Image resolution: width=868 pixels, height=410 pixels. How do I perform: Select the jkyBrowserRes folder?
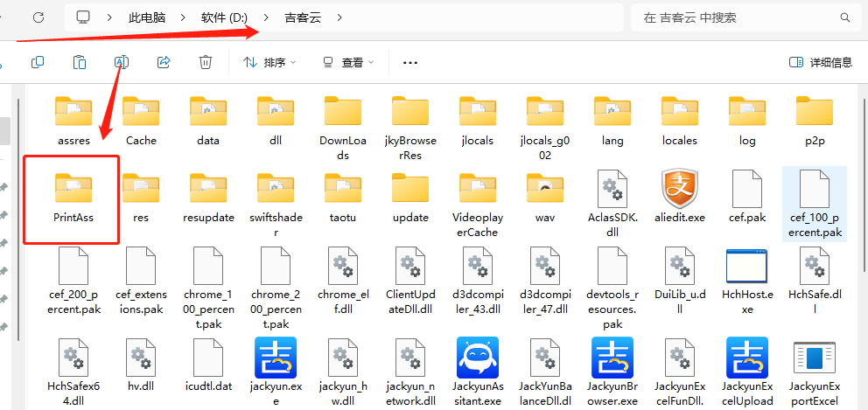coord(410,128)
